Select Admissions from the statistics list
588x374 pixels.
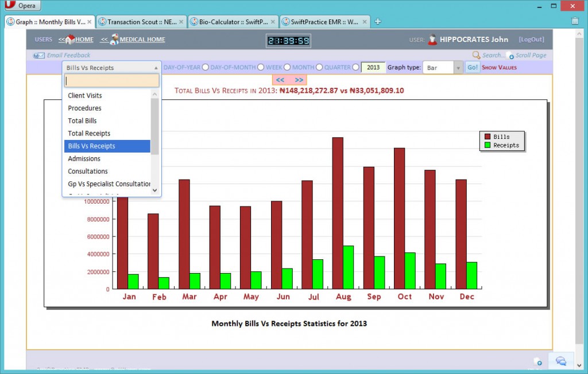(83, 159)
